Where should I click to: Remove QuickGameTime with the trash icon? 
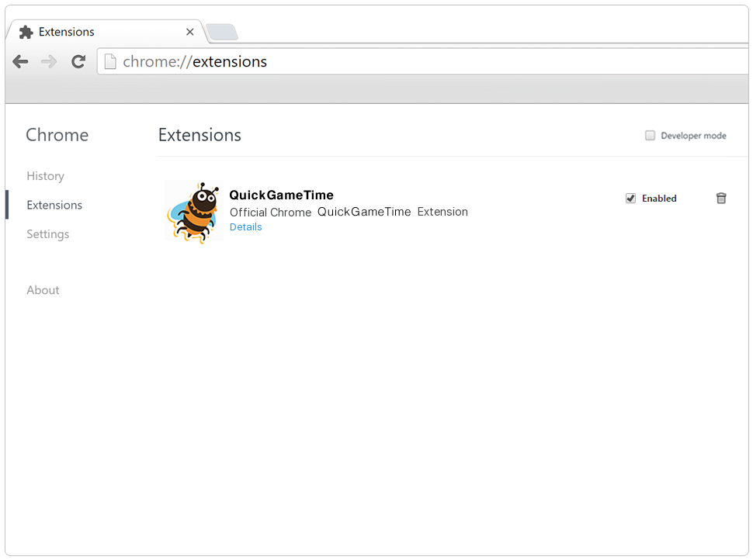[721, 199]
